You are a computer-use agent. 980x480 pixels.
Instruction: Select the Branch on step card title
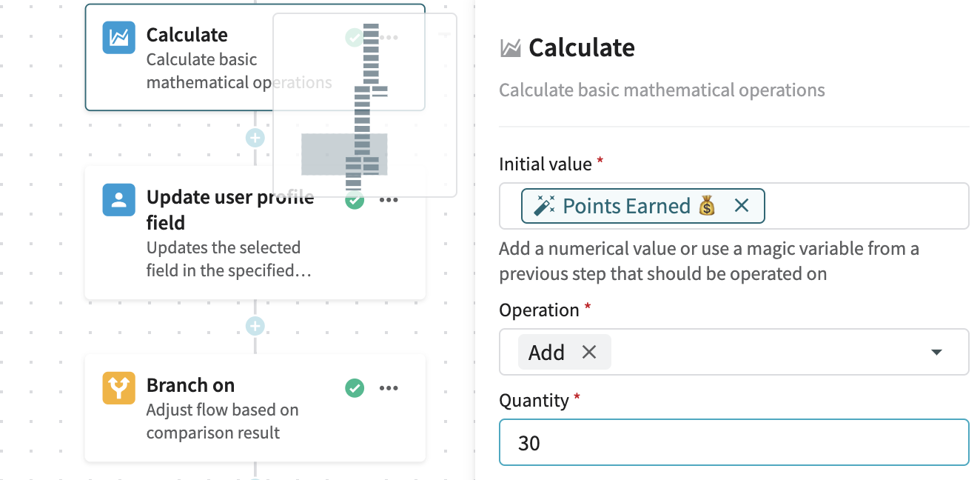pos(190,385)
